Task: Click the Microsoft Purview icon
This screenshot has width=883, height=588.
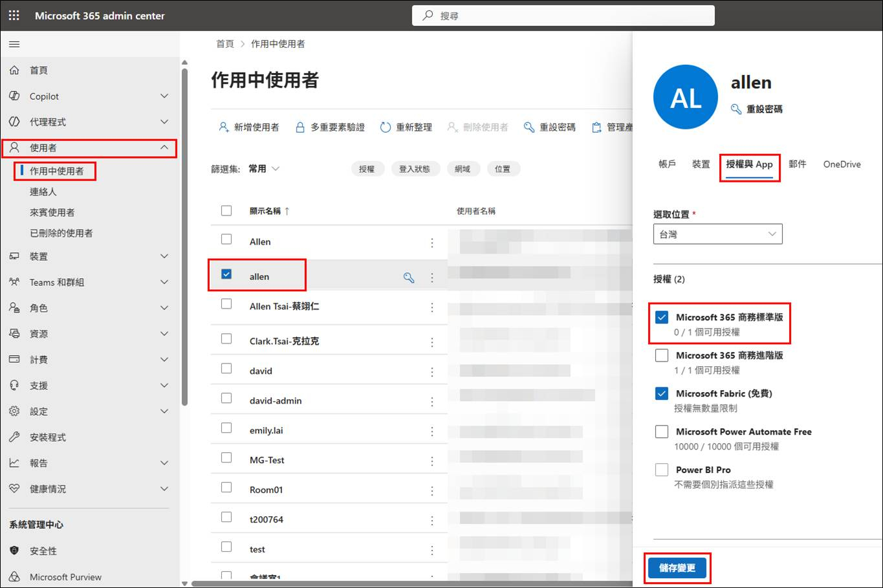Action: click(x=14, y=576)
